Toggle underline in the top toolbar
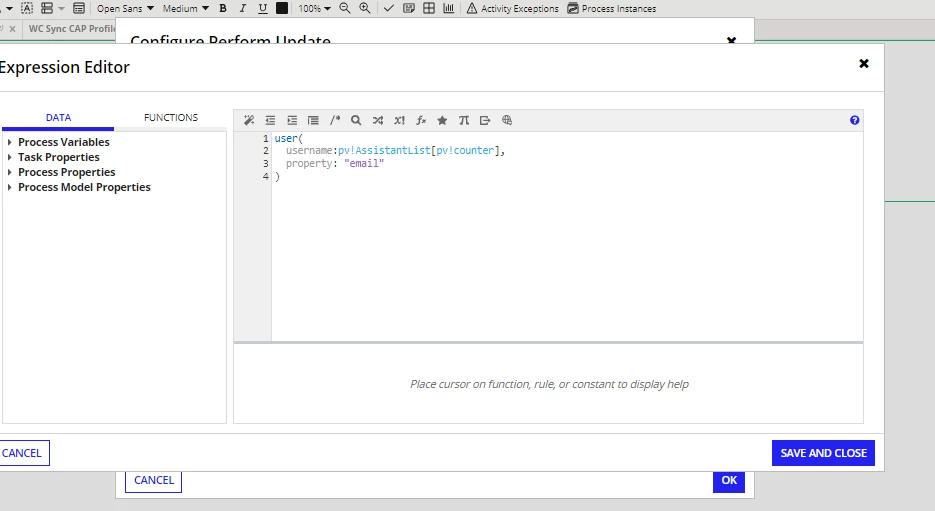Screen dimensions: 935x511 coord(262,8)
